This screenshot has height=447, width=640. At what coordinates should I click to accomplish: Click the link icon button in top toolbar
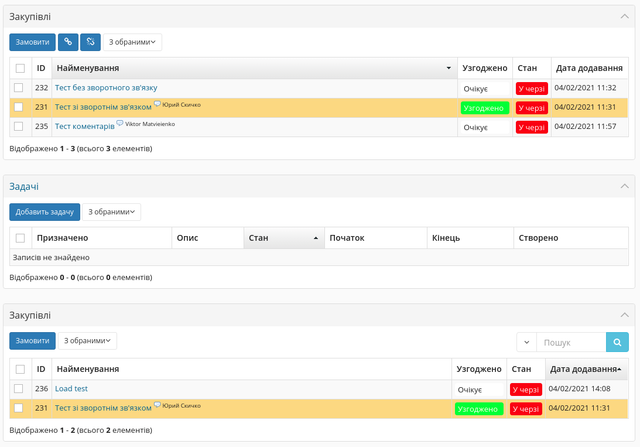click(x=68, y=42)
